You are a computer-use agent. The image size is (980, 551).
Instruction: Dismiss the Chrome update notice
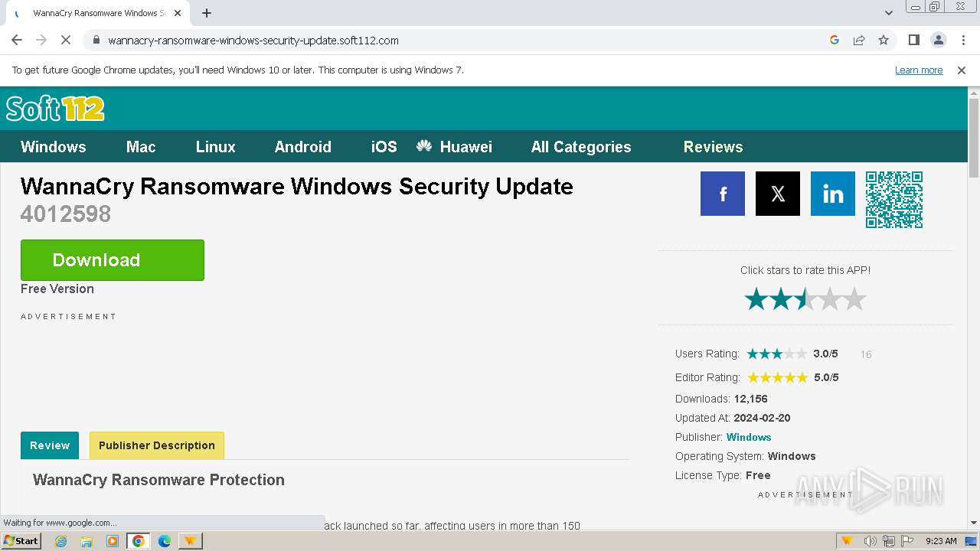click(x=962, y=70)
